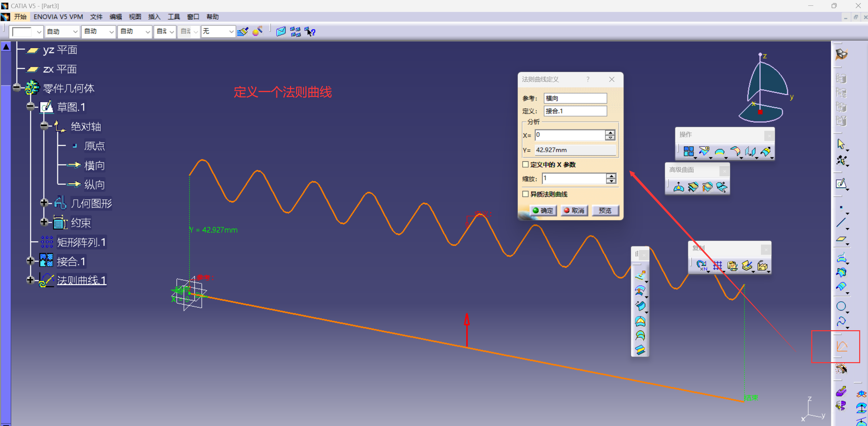This screenshot has width=868, height=426.
Task: Expand the 几何图形 tree node
Action: [44, 203]
